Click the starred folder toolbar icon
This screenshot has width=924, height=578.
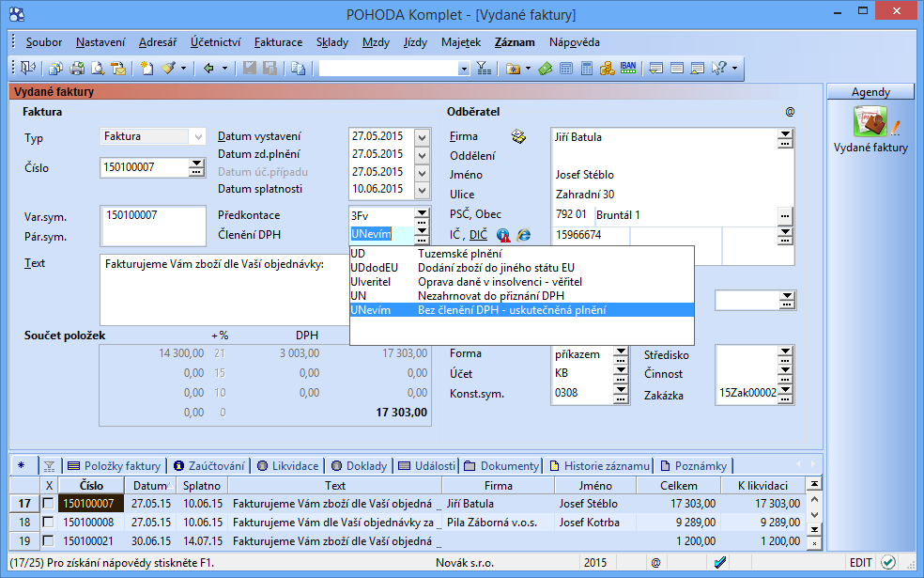coord(514,69)
